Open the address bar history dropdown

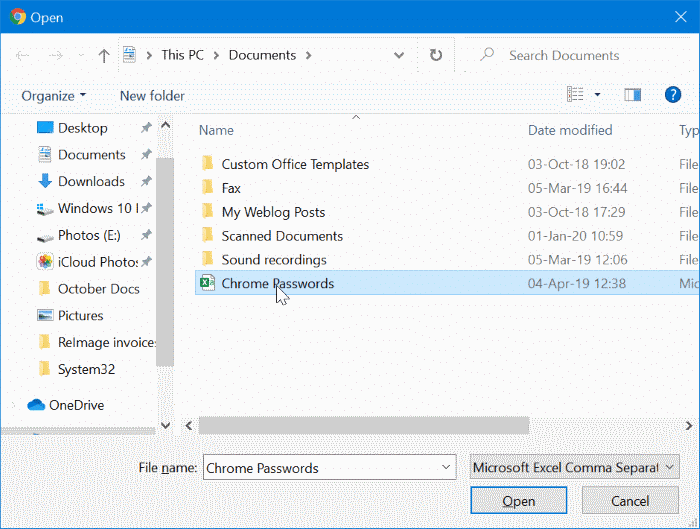[x=399, y=55]
